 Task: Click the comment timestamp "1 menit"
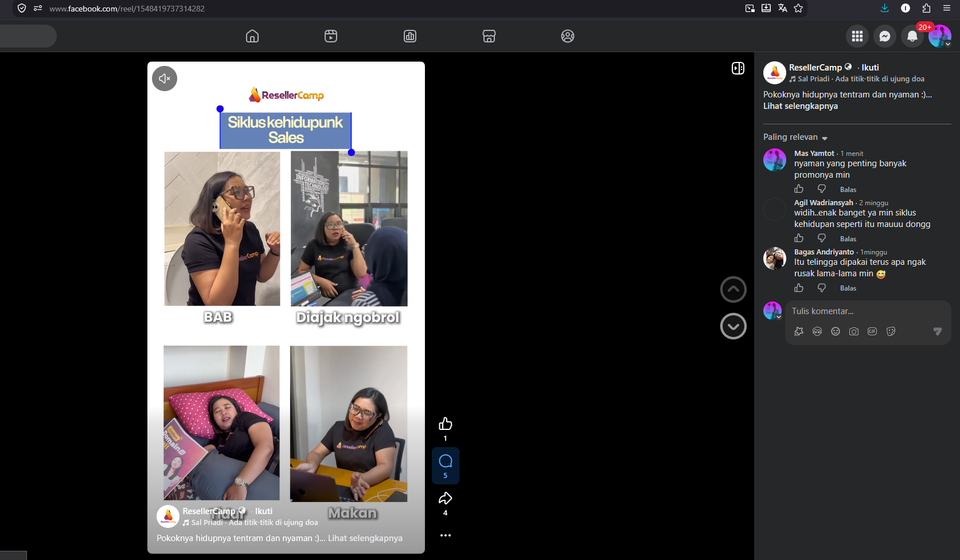point(852,154)
